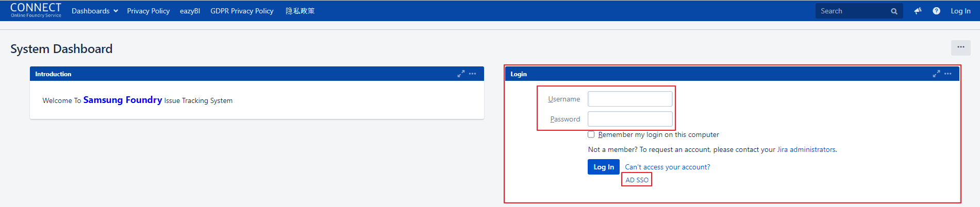Focus the Username input field
Viewport: 980px width, 207px height.
[x=630, y=99]
